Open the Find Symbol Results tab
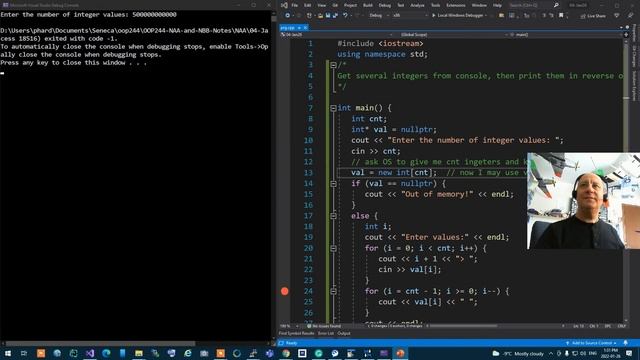Screen dimensions: 640x360 pyautogui.click(x=296, y=333)
